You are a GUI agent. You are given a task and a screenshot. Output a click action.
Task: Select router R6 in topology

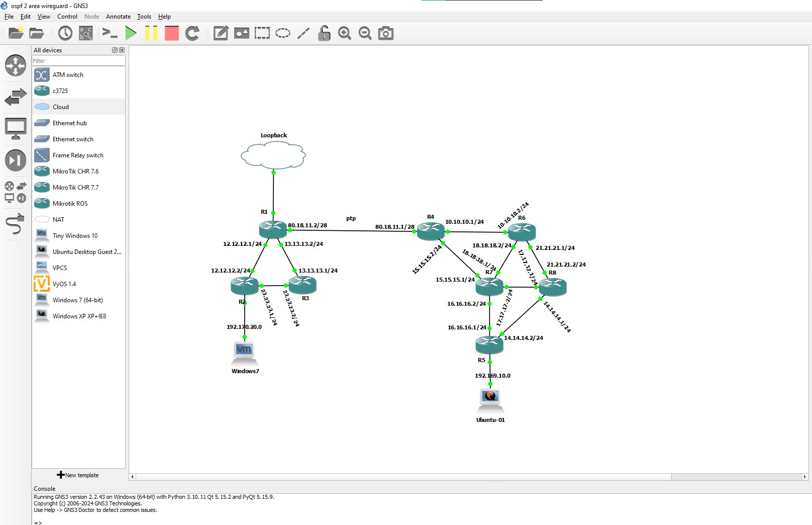point(522,232)
